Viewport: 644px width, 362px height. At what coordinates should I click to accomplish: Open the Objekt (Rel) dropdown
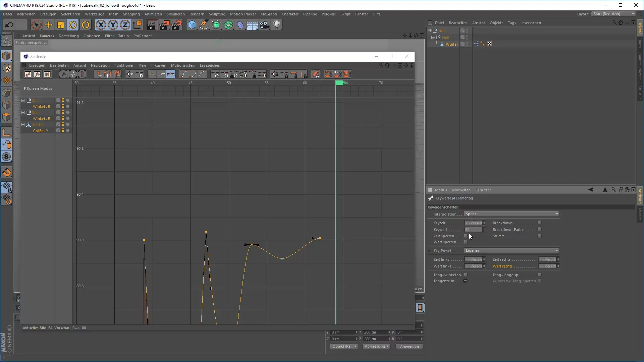pyautogui.click(x=344, y=346)
